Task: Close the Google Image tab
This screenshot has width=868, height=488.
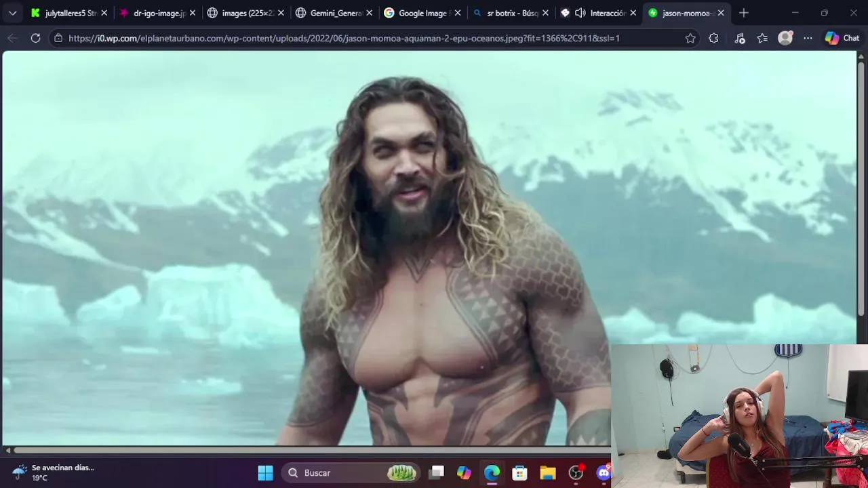Action: 457,13
